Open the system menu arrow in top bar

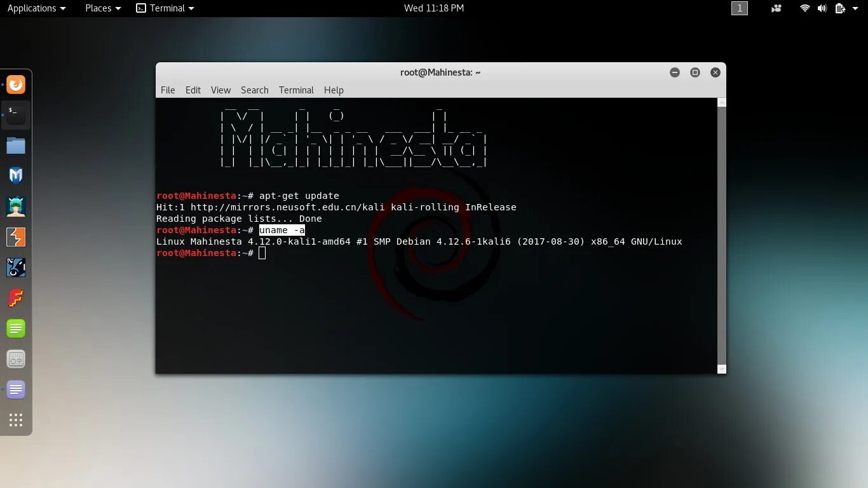click(855, 8)
